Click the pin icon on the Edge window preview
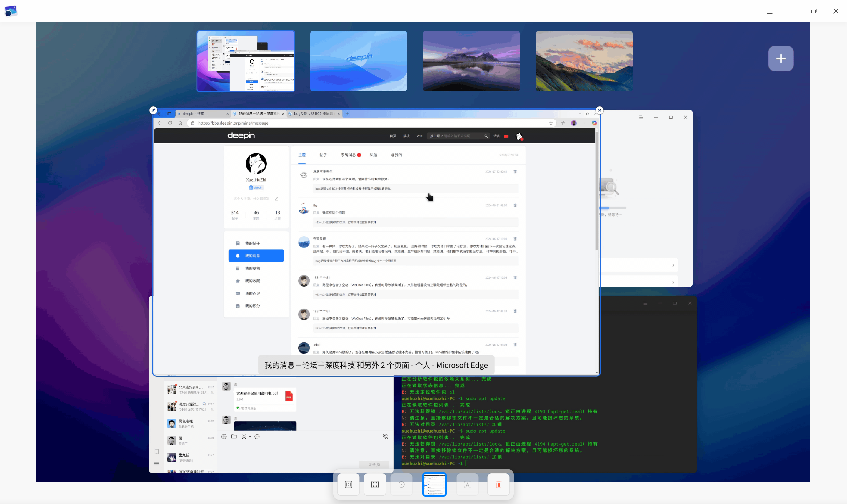 tap(153, 110)
